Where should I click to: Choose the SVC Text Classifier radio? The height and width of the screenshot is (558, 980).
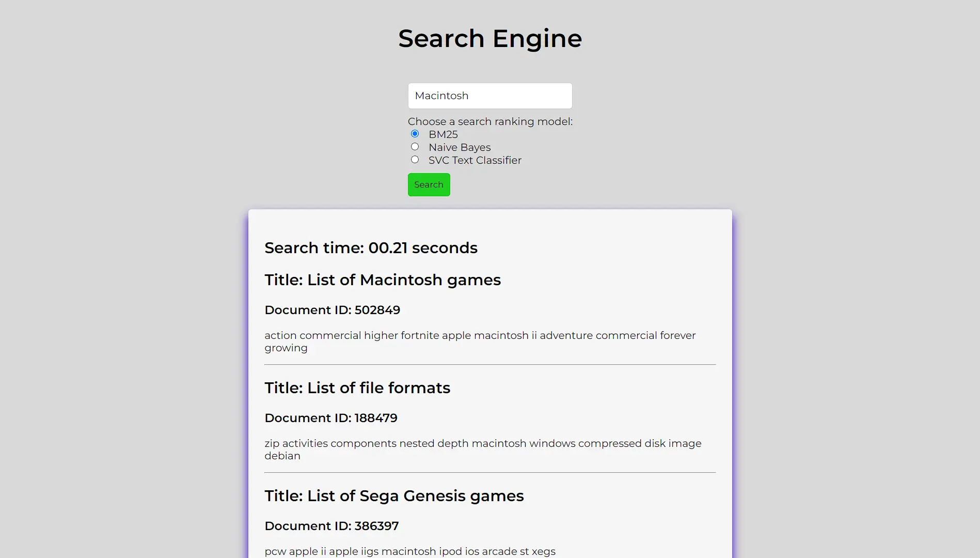coord(415,160)
